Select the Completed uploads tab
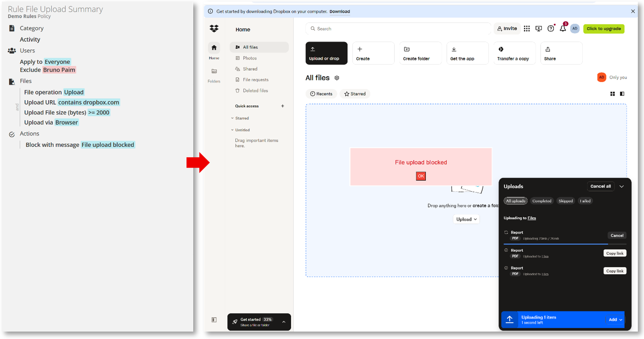Viewport: 644px width, 339px height. (x=542, y=201)
